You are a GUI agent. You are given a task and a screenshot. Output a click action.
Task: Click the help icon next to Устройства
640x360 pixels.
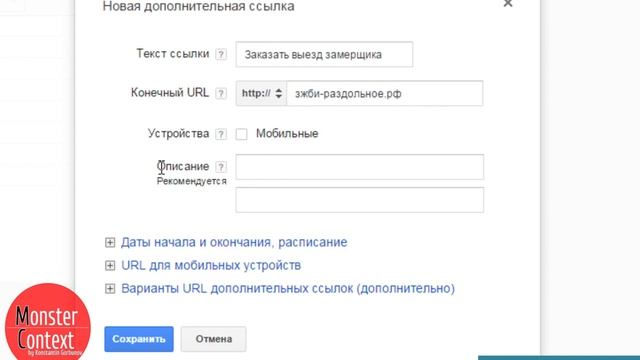click(221, 134)
